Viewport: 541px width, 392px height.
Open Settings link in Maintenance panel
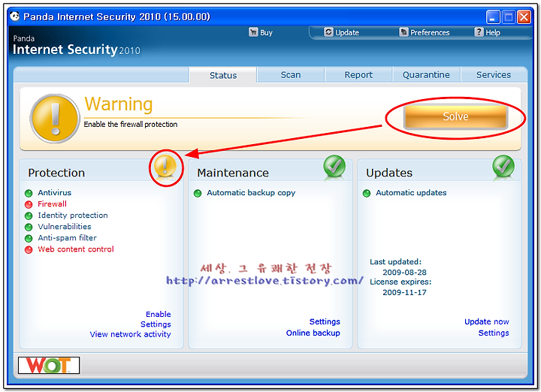click(x=325, y=321)
